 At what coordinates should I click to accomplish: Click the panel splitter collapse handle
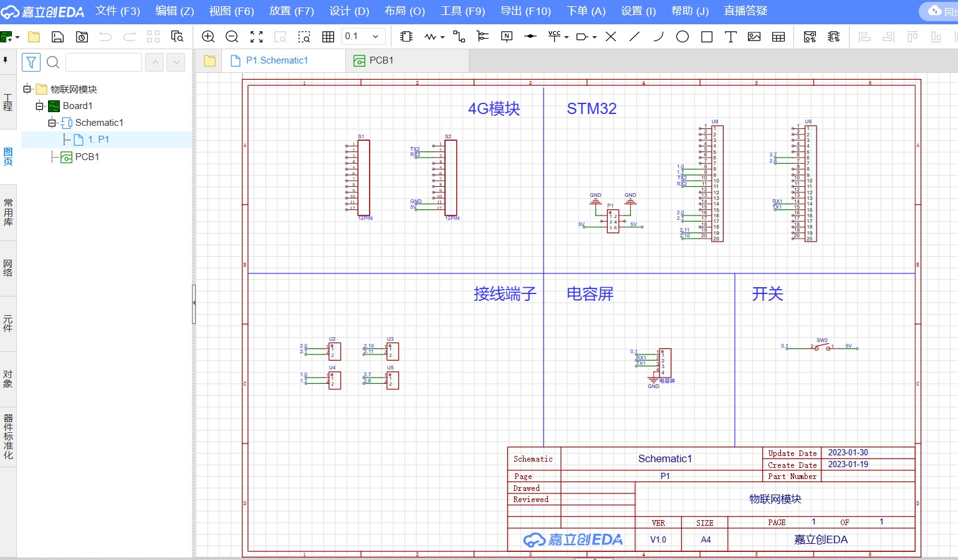[x=194, y=303]
